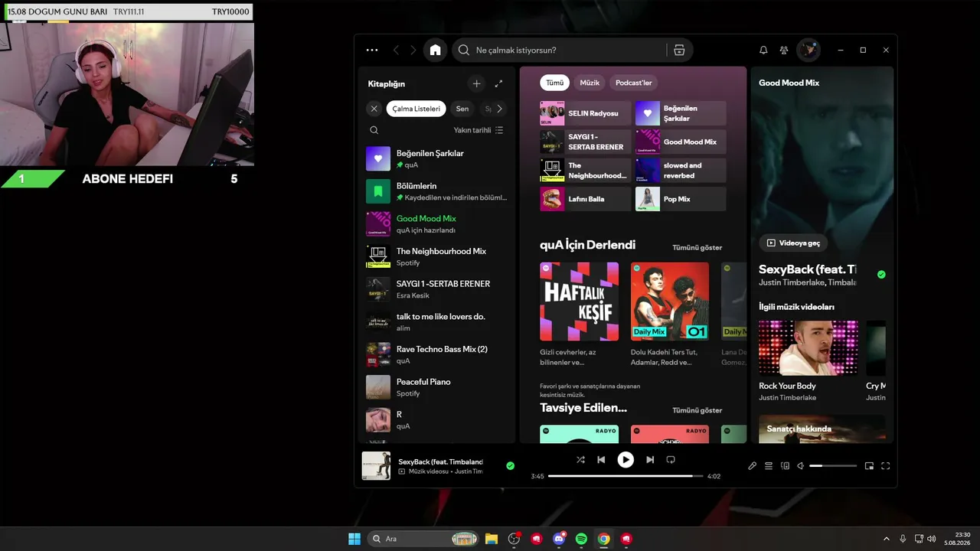Open SAYGI 1 - SERTAB ERENER shortcut tile
The image size is (980, 551).
point(586,142)
